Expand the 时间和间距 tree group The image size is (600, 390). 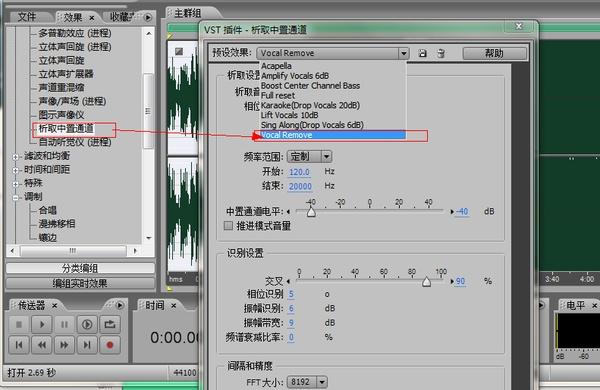(x=16, y=170)
